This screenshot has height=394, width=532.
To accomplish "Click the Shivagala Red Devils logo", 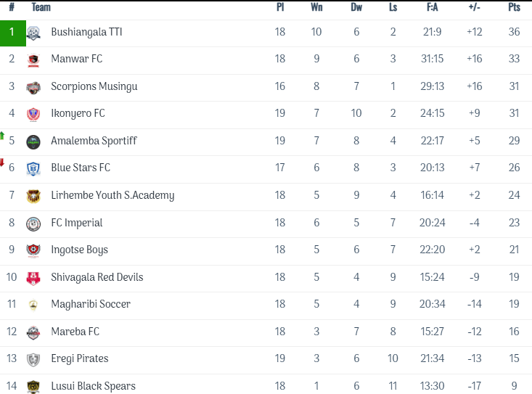I will coord(33,278).
